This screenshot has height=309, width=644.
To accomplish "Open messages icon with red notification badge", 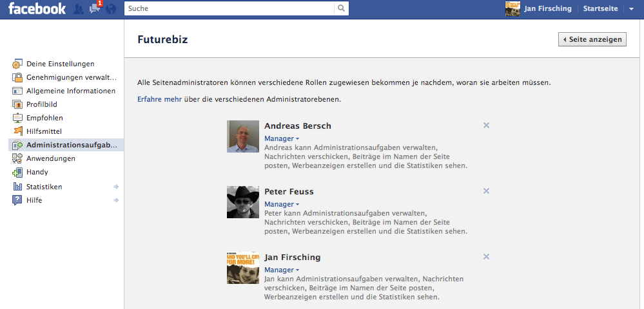I will [x=95, y=8].
